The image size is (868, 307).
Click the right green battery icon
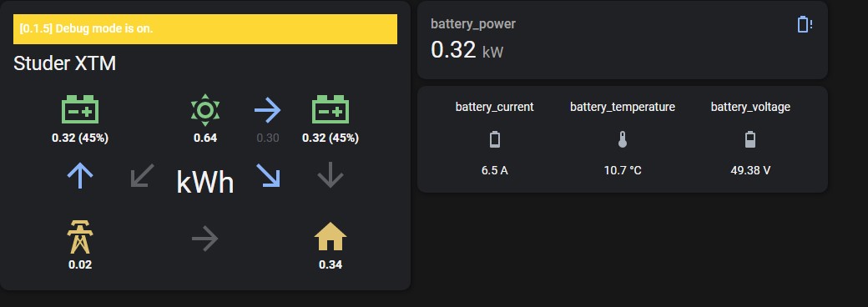coord(330,109)
